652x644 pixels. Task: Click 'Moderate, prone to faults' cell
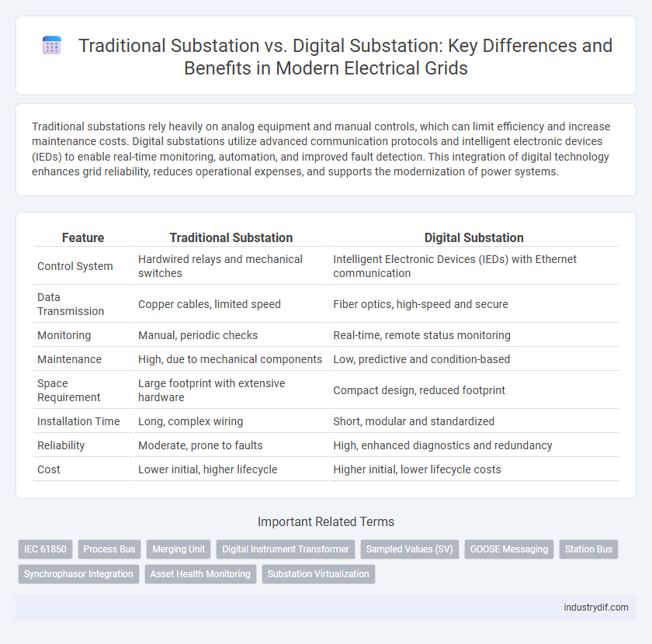point(231,445)
